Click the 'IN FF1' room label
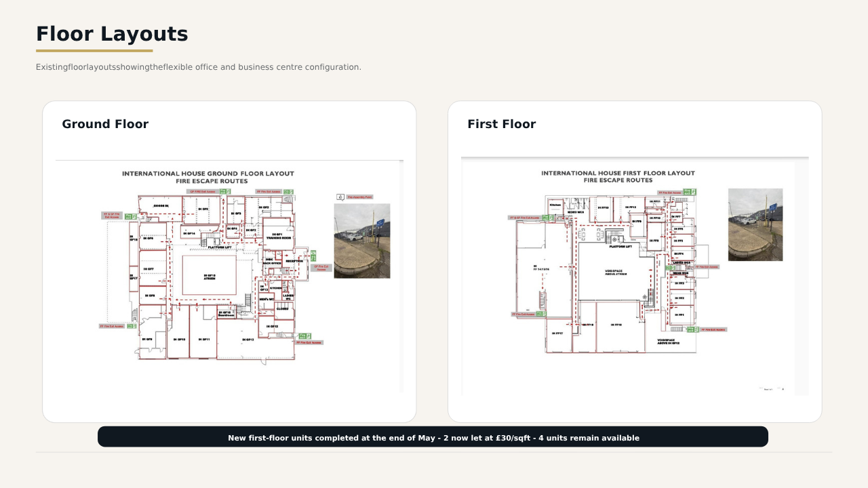The height and width of the screenshot is (488, 868). coord(679,314)
